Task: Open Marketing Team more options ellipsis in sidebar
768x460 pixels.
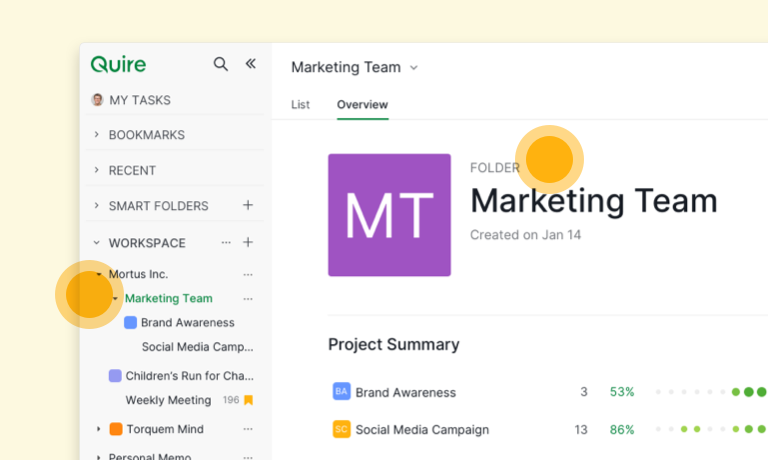Action: (248, 298)
